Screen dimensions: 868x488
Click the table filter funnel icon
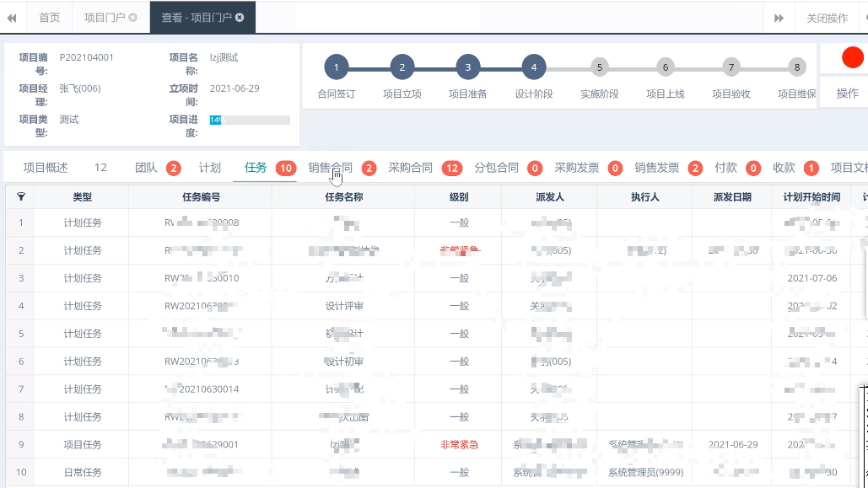(x=21, y=196)
